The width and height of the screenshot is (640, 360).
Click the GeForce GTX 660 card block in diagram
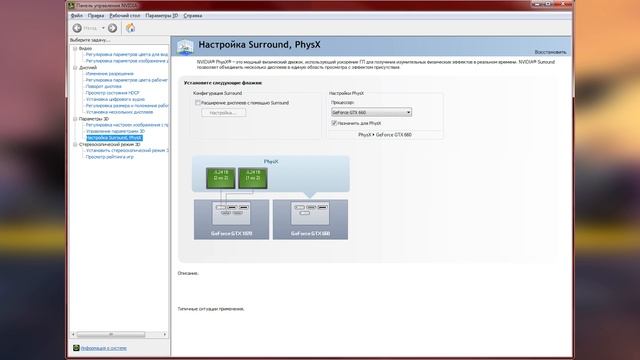tap(310, 219)
